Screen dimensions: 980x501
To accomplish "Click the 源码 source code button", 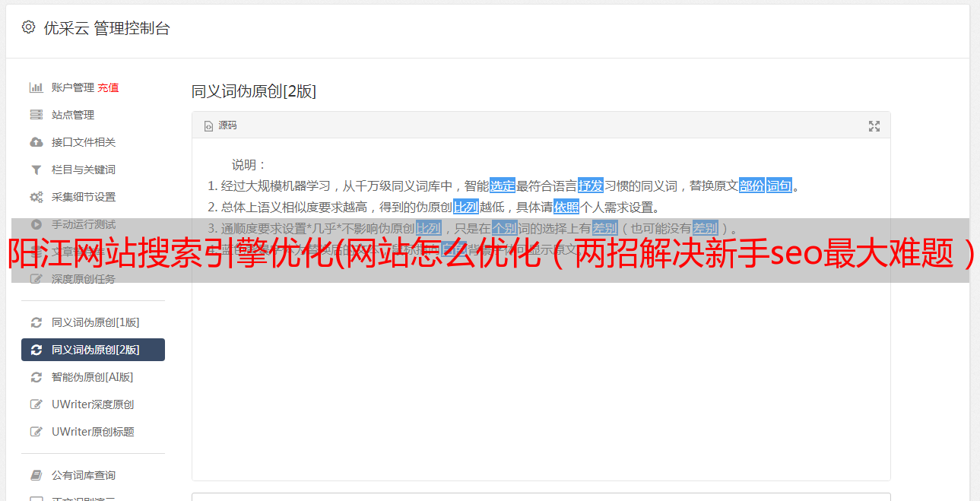I will click(220, 125).
